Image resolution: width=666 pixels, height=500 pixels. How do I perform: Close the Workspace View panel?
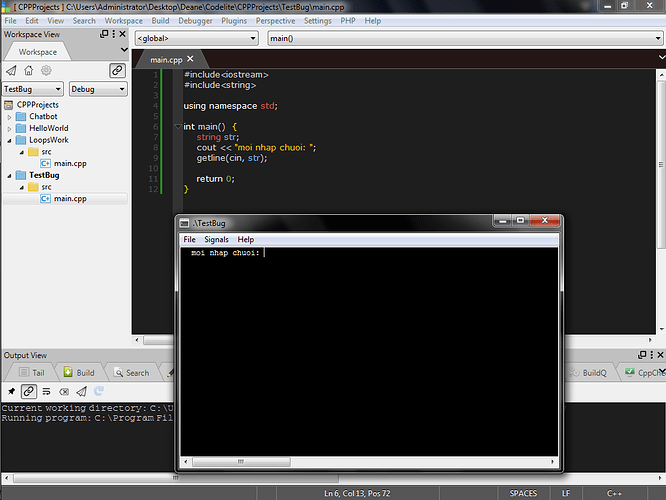(122, 34)
